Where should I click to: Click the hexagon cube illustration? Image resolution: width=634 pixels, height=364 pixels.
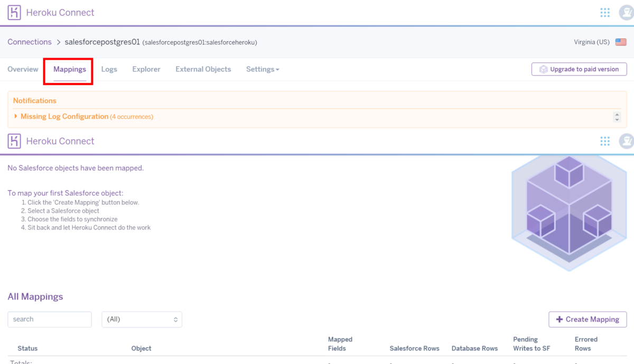point(569,212)
